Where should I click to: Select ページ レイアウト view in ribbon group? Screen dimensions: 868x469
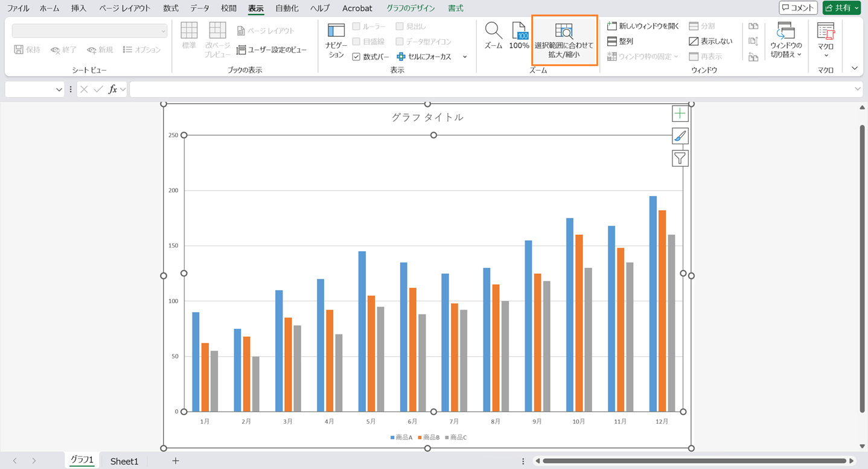pyautogui.click(x=266, y=31)
